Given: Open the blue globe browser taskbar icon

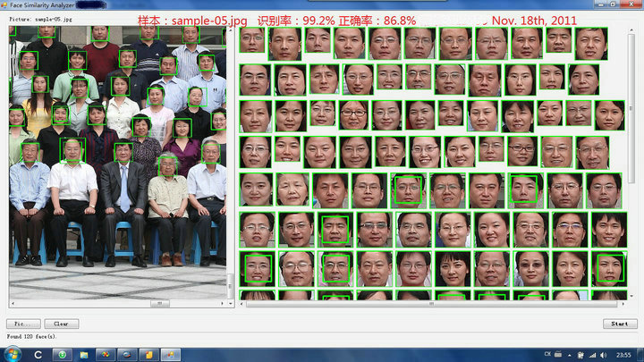Looking at the screenshot, I should pos(127,355).
